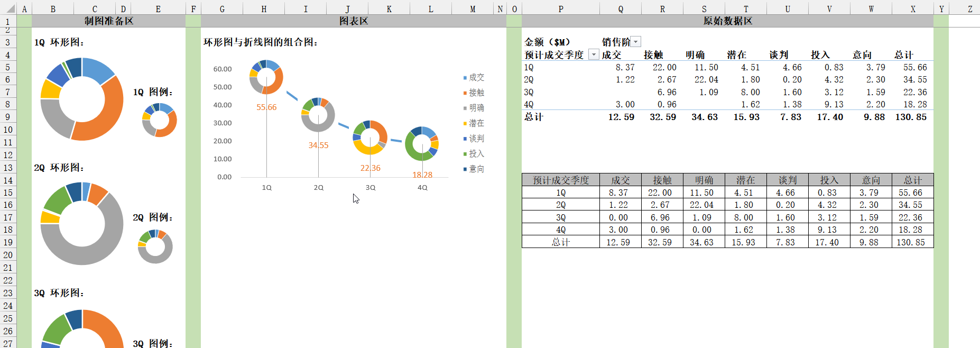Click the 谈判 legend entry in the chart
This screenshot has height=348, width=980.
coord(474,139)
